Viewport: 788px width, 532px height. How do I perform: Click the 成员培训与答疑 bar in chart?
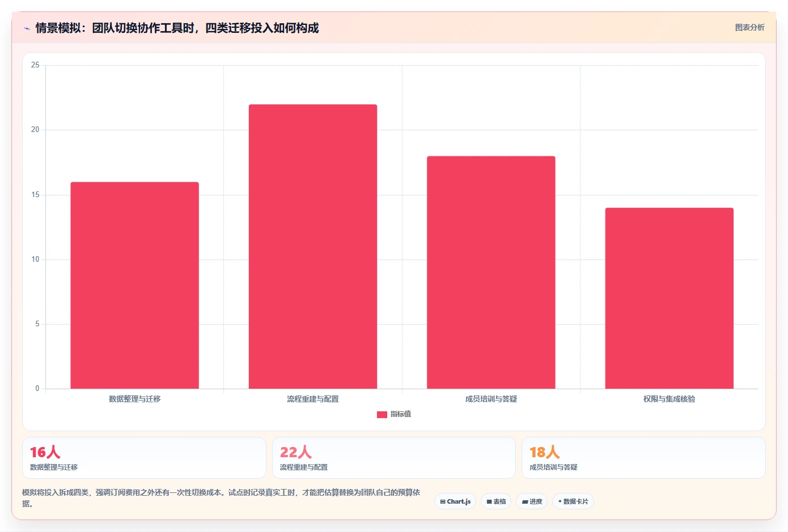click(x=491, y=273)
